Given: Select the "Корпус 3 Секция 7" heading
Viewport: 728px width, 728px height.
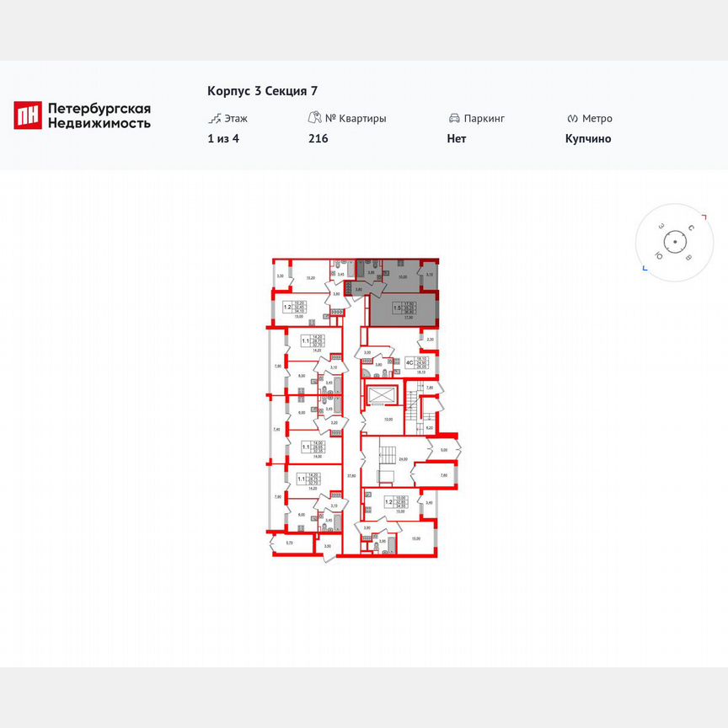Looking at the screenshot, I should pyautogui.click(x=262, y=91).
